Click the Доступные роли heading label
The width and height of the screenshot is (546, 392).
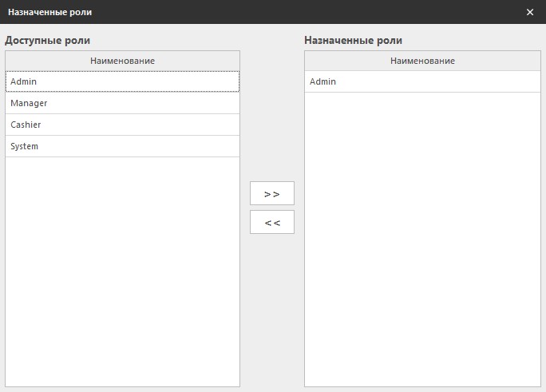click(48, 40)
